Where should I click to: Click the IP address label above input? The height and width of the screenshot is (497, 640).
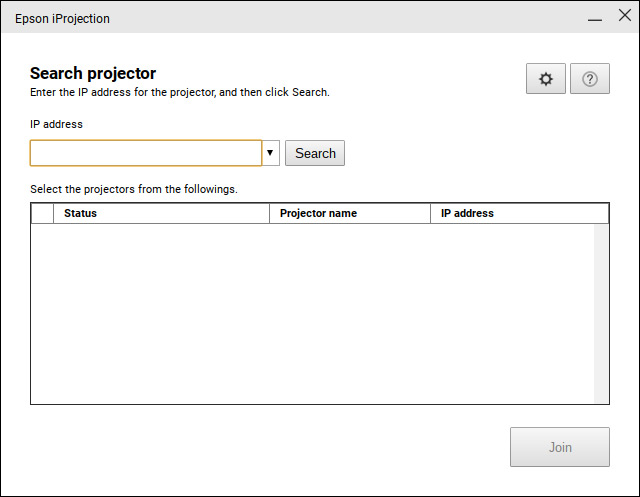tap(56, 124)
